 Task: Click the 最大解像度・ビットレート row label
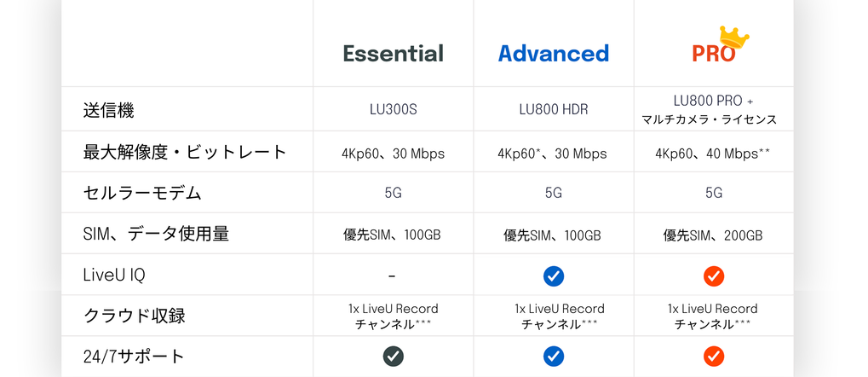coord(184,151)
